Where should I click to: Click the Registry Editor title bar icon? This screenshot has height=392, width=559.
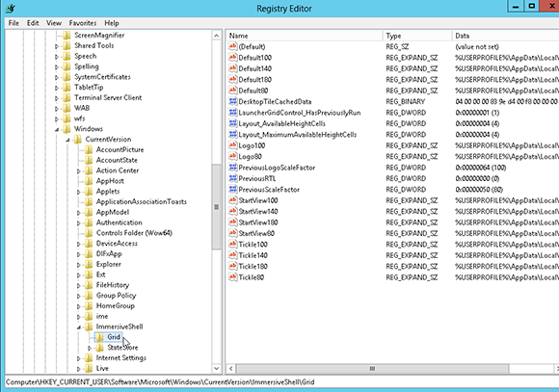coord(11,9)
